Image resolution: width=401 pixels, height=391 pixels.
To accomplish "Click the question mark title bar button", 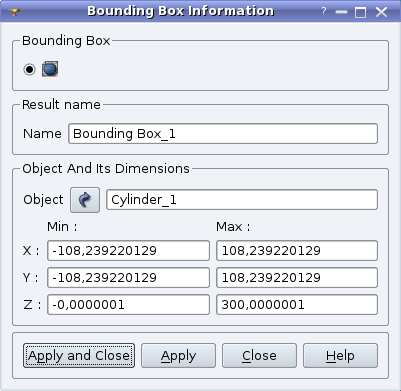I will tap(324, 12).
